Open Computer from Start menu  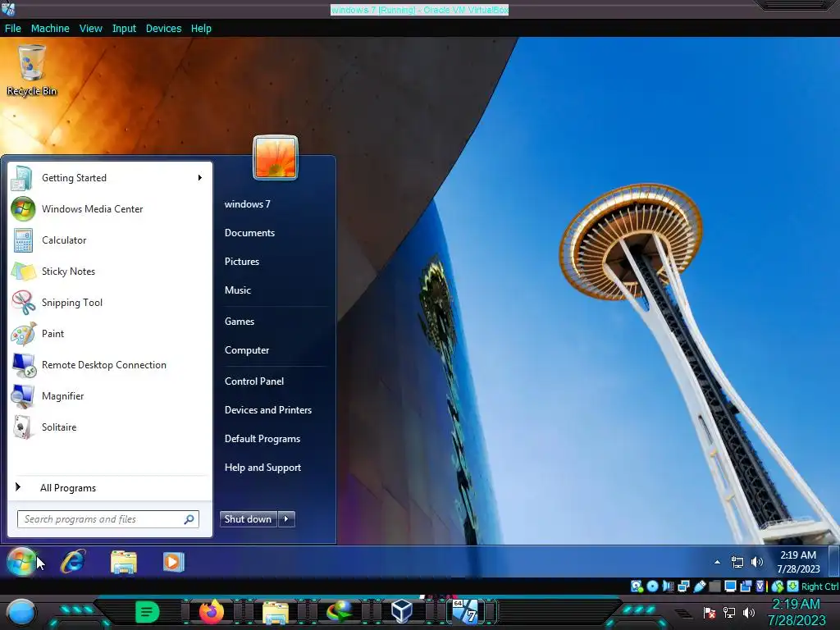pyautogui.click(x=247, y=349)
